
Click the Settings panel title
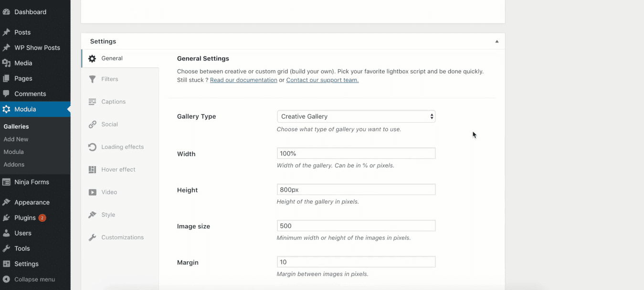pos(103,41)
